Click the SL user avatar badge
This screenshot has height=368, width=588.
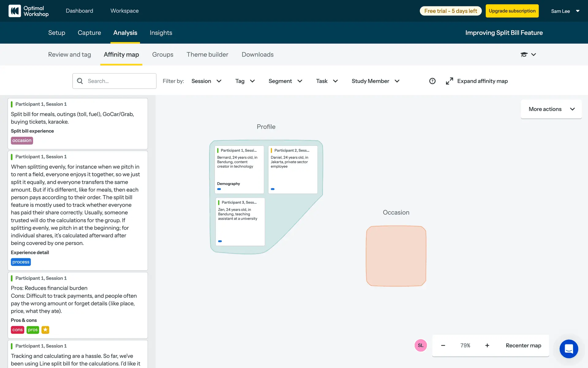pos(420,345)
